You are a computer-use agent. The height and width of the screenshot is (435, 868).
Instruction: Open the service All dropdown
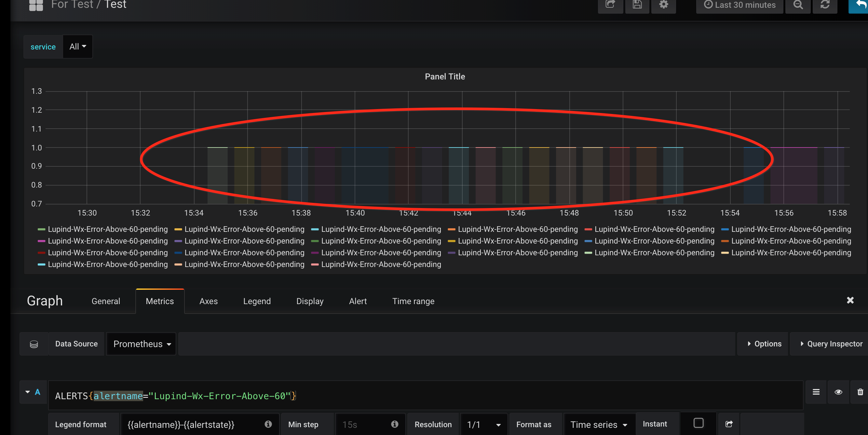click(x=77, y=47)
